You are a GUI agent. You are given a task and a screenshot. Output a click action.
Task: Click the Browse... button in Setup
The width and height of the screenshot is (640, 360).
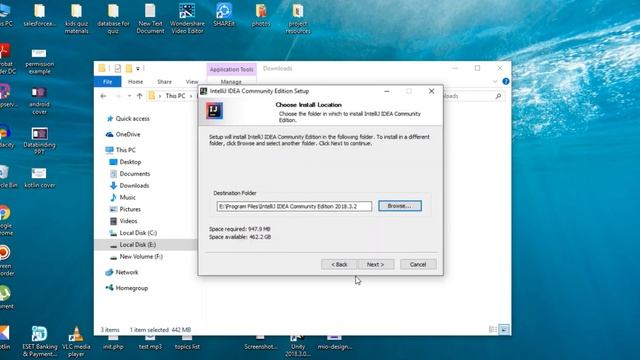click(x=400, y=206)
